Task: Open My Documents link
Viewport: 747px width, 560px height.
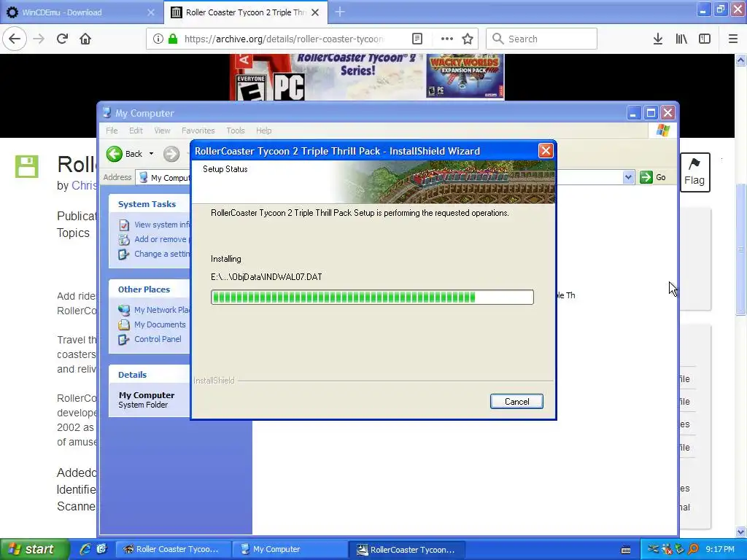Action: (x=160, y=324)
